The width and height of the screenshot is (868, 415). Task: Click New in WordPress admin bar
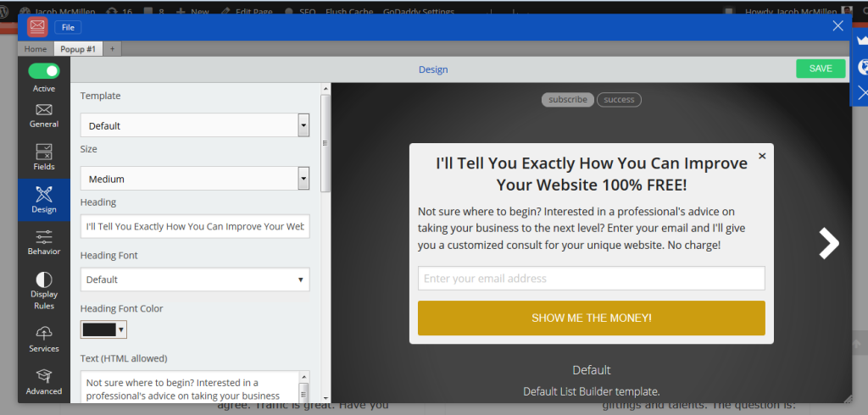coord(193,12)
